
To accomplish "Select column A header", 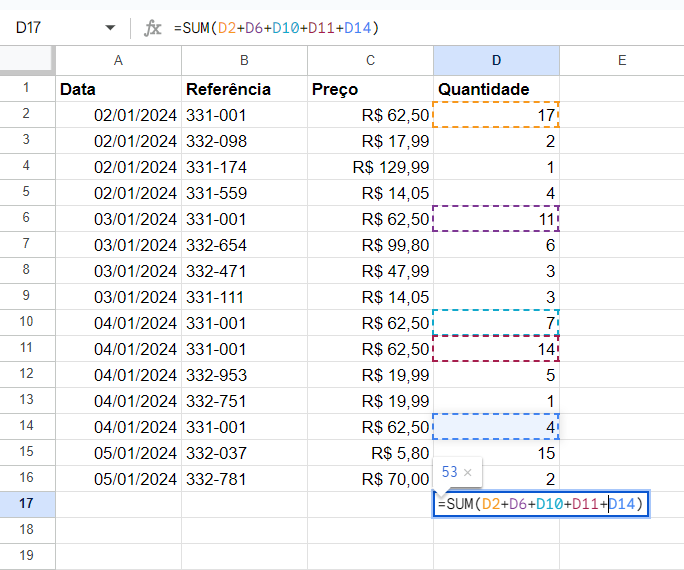I will 118,60.
